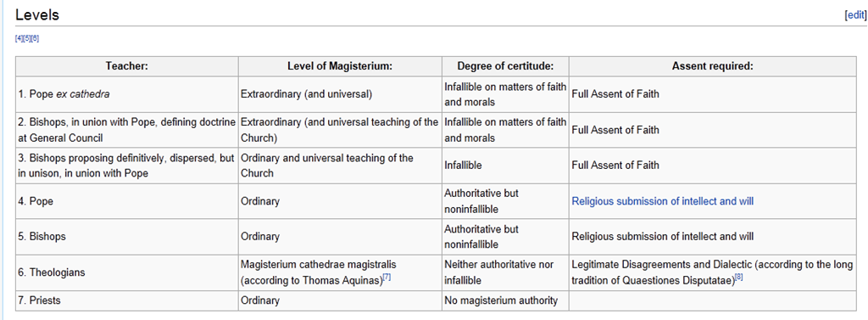Click the 'Level of Magisterium:' column header
Viewport: 868px width, 320px height.
(340, 66)
